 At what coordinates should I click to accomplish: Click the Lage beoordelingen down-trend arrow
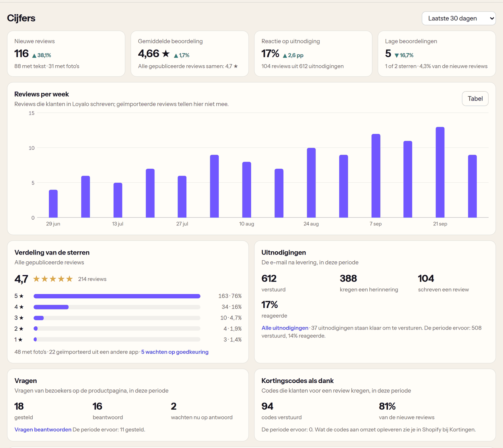tap(397, 56)
